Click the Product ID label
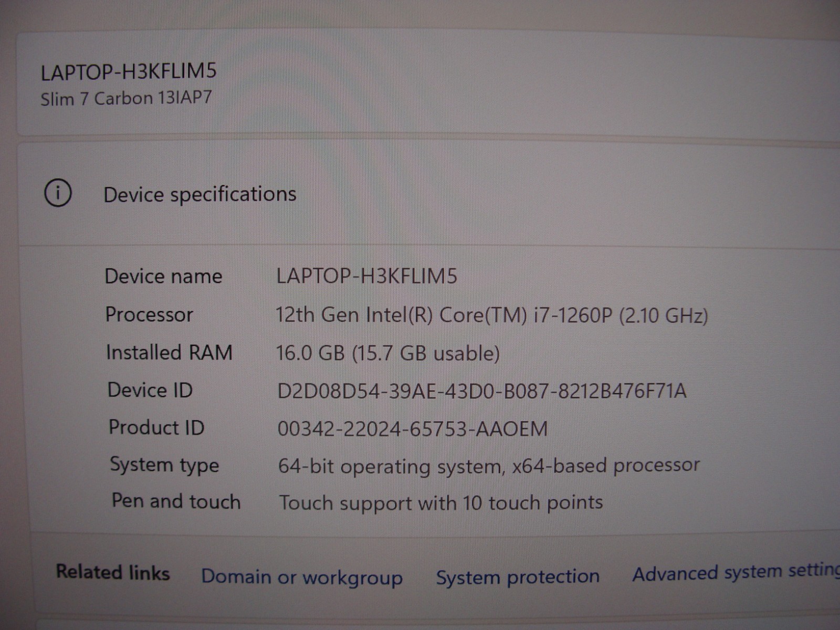 [156, 427]
